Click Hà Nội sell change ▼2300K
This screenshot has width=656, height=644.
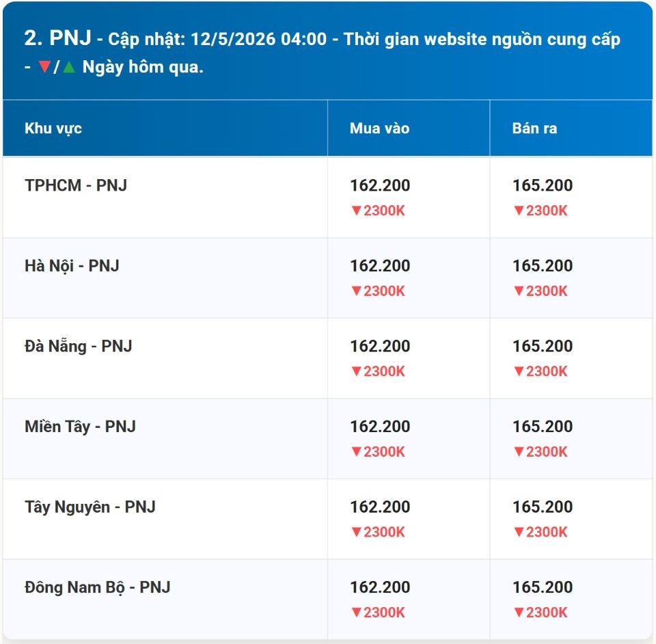(541, 291)
